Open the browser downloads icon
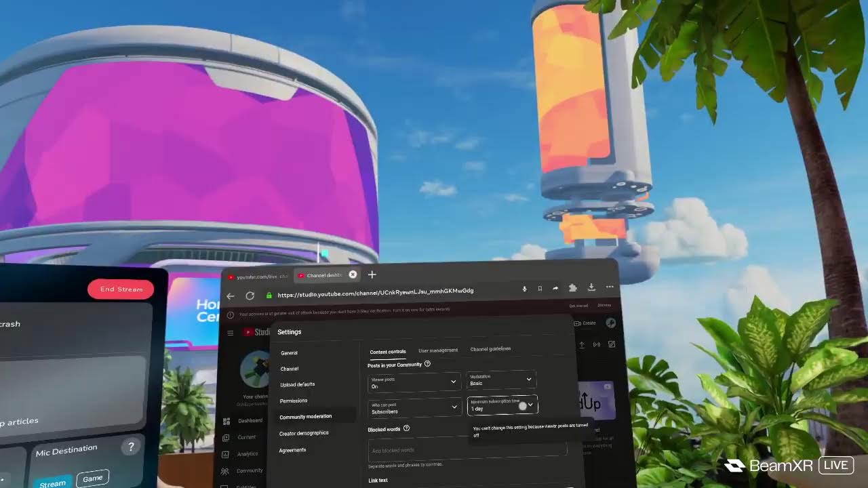The height and width of the screenshot is (488, 868). pos(591,287)
